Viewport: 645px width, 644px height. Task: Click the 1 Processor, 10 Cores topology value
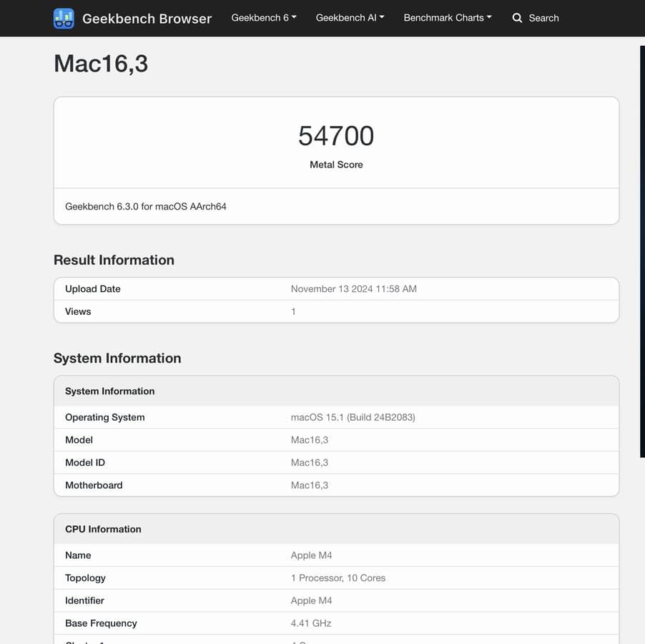(338, 578)
